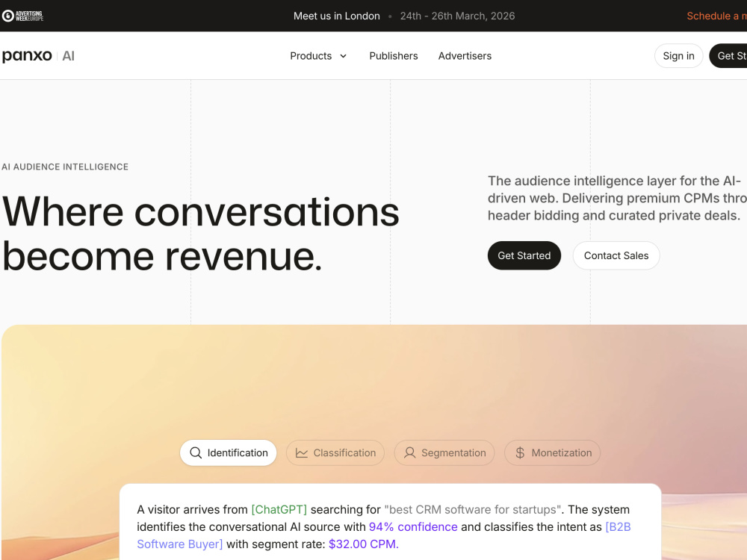
Task: Select the Identification tab
Action: point(228,453)
